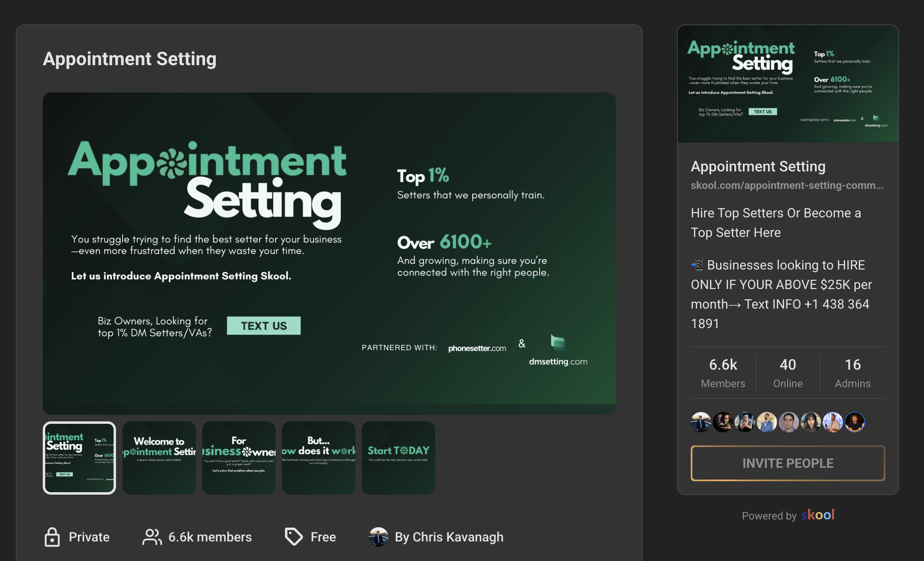Click the 6.6k Members stat in sidebar
The image size is (924, 561).
point(723,373)
